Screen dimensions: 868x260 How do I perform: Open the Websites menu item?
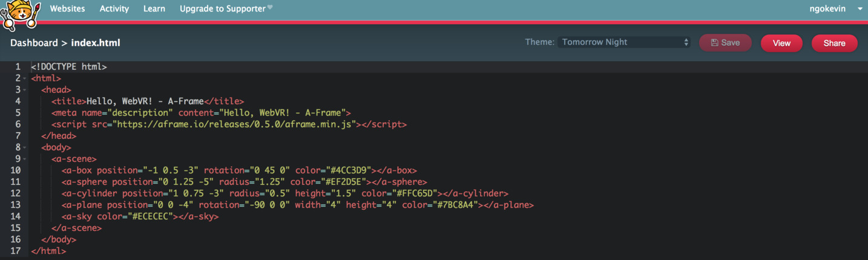pos(67,8)
